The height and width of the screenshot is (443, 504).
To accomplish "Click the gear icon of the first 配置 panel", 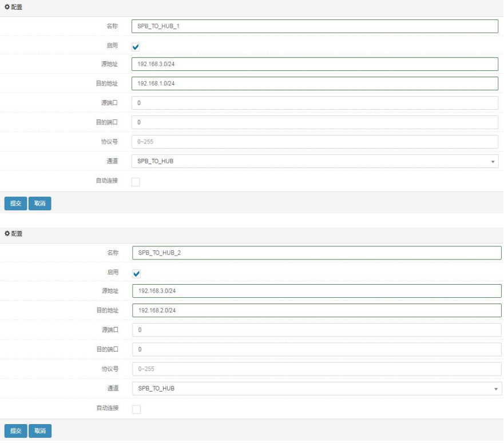I will click(x=7, y=7).
